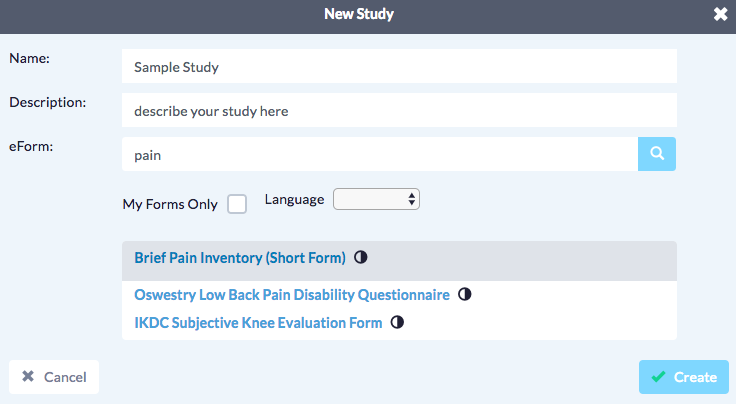Click the 'eForm:' field label
Screen dimensions: 736x404
pos(30,146)
